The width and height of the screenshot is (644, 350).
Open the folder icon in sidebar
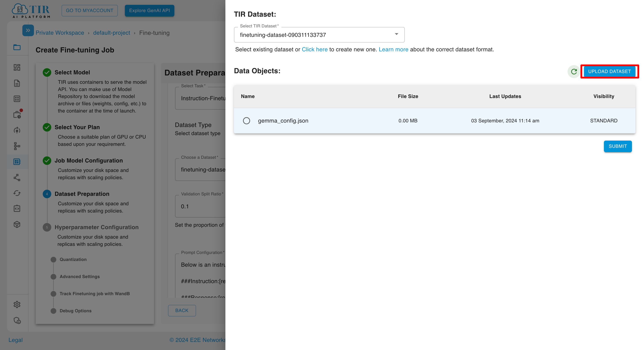[x=17, y=47]
